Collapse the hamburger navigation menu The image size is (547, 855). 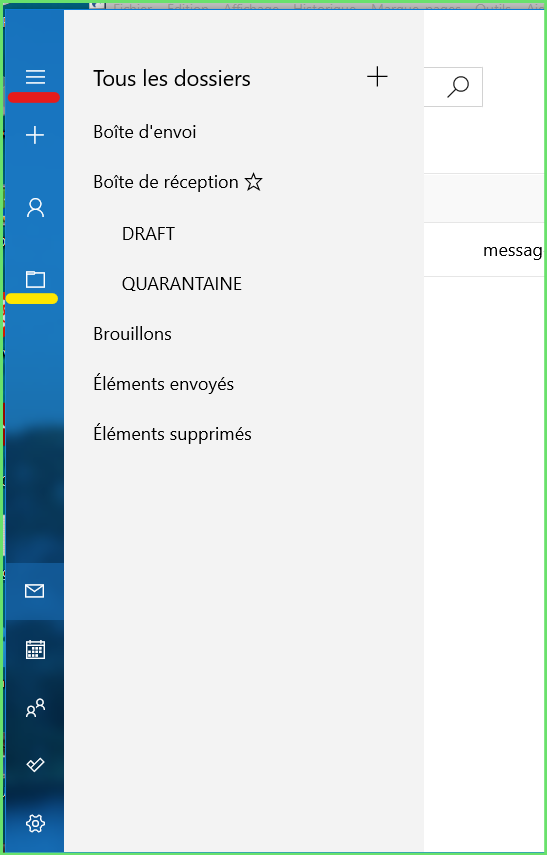(x=35, y=77)
